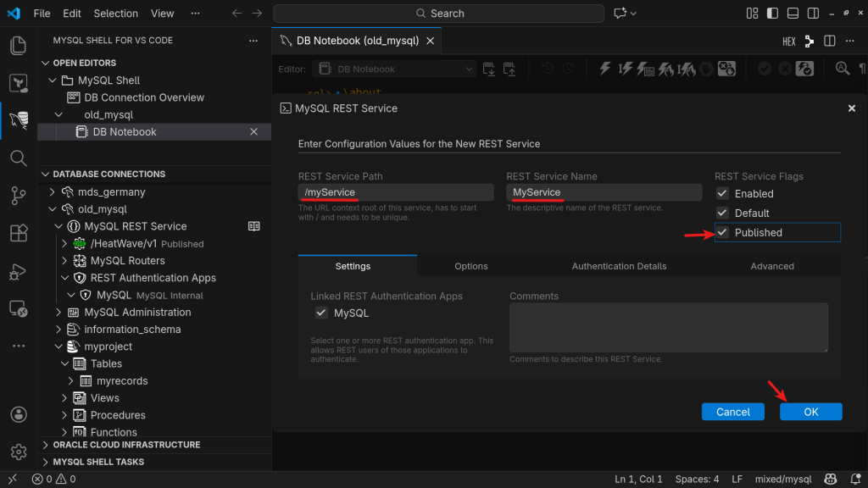868x488 pixels.
Task: Open the Extensions view in activity bar
Action: [x=18, y=233]
